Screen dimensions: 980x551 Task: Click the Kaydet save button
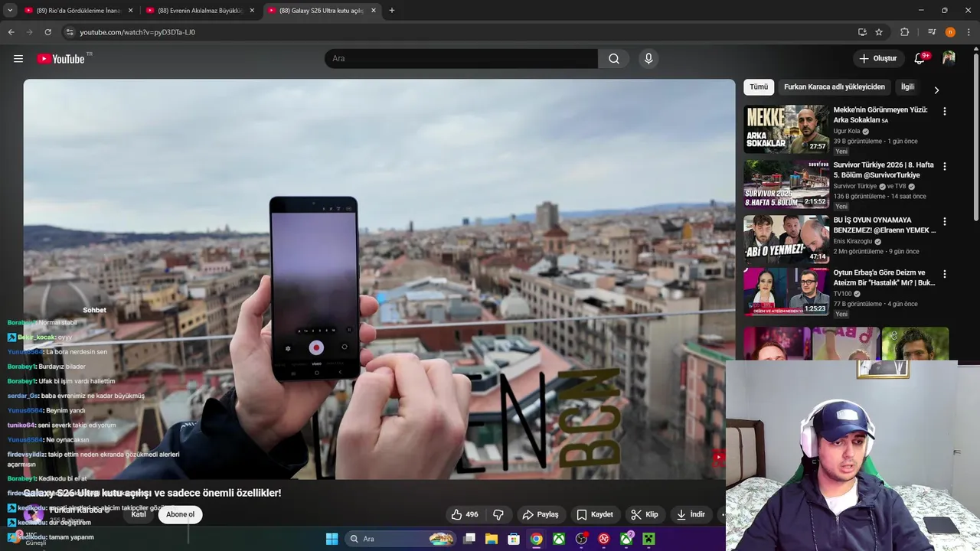595,514
